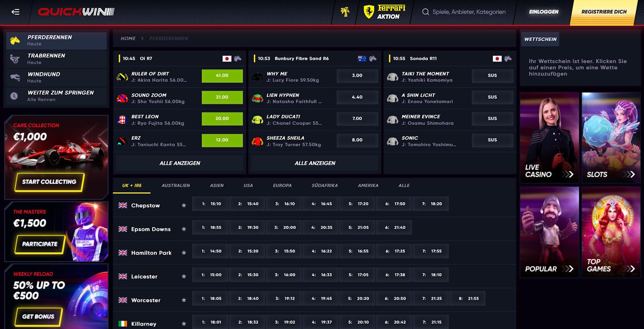644x329 pixels.
Task: Click the Japan flag of Oi R7
Action: pyautogui.click(x=227, y=58)
